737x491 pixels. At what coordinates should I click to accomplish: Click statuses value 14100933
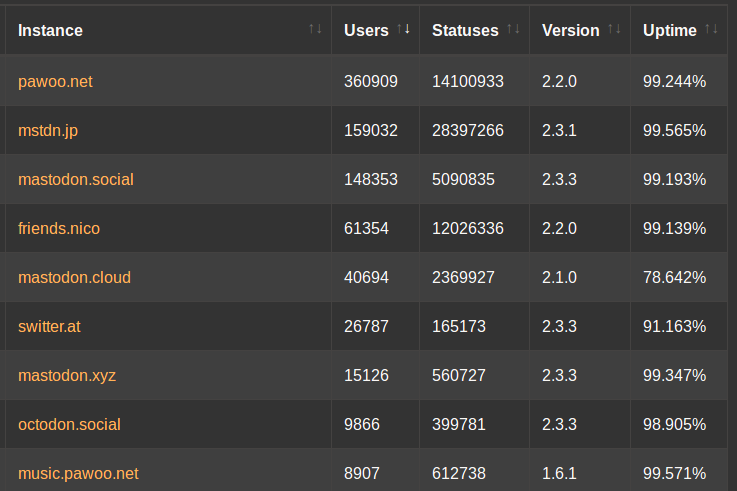pyautogui.click(x=468, y=82)
